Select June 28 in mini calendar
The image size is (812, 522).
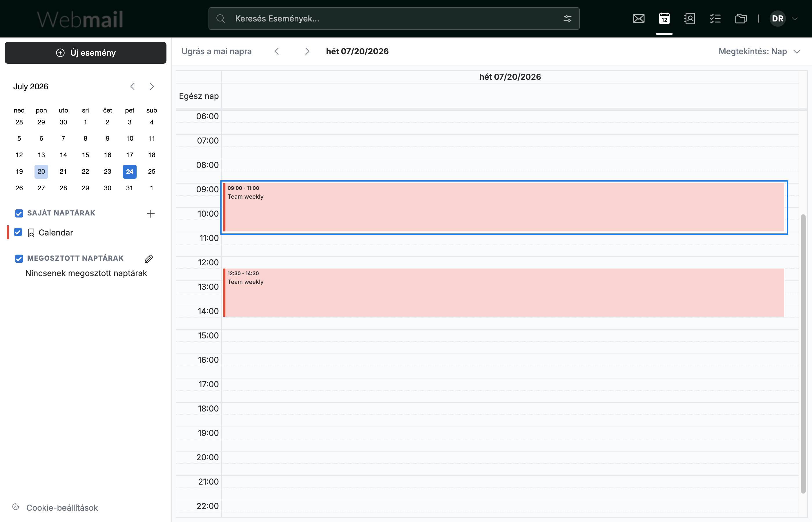tap(19, 122)
